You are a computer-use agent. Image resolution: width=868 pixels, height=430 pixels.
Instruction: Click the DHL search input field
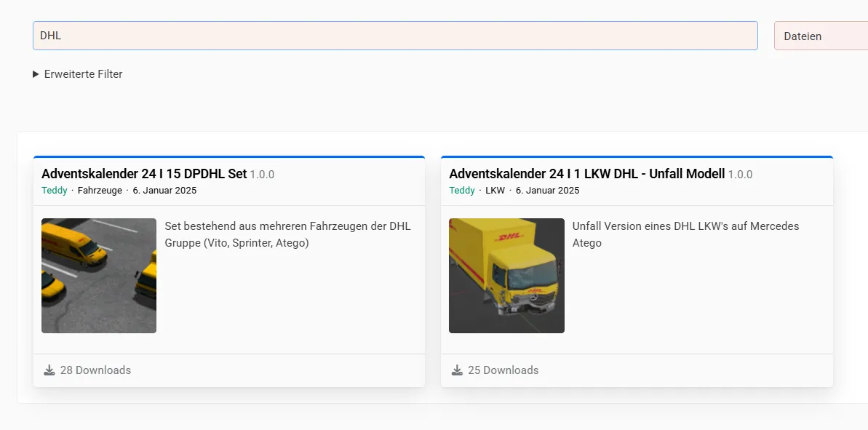[394, 36]
